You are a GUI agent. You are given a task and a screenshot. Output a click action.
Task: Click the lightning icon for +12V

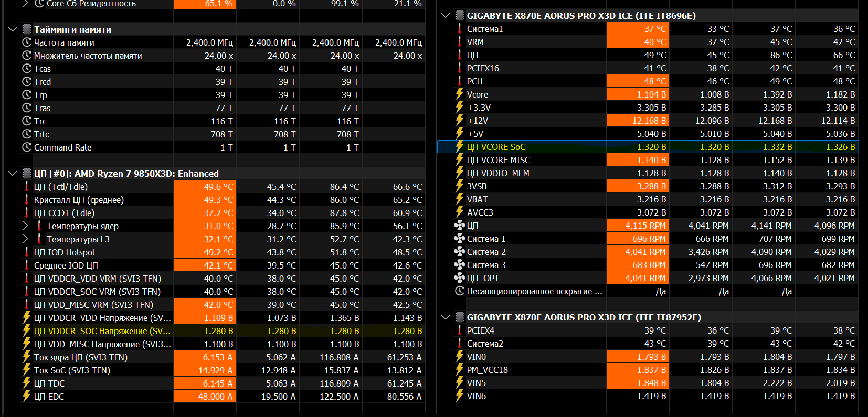tap(460, 120)
